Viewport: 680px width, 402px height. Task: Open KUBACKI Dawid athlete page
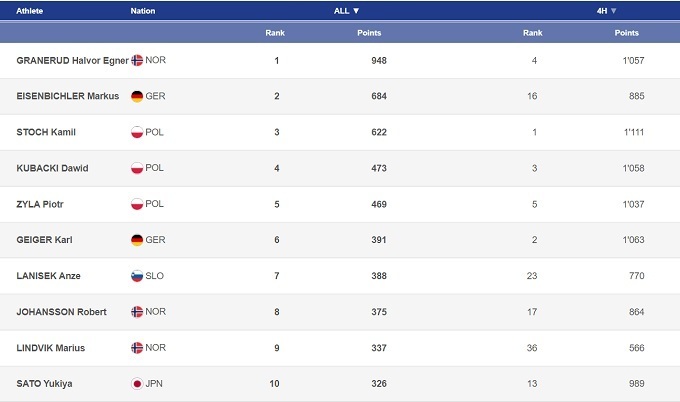[x=53, y=168]
